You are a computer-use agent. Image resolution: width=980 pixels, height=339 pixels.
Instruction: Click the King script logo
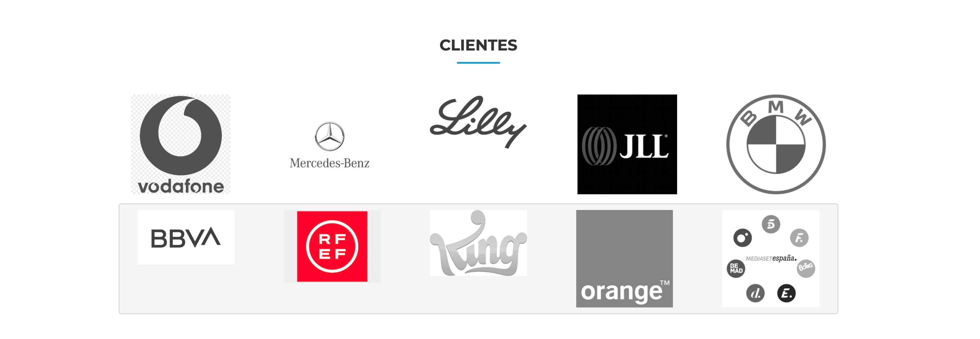point(478,243)
